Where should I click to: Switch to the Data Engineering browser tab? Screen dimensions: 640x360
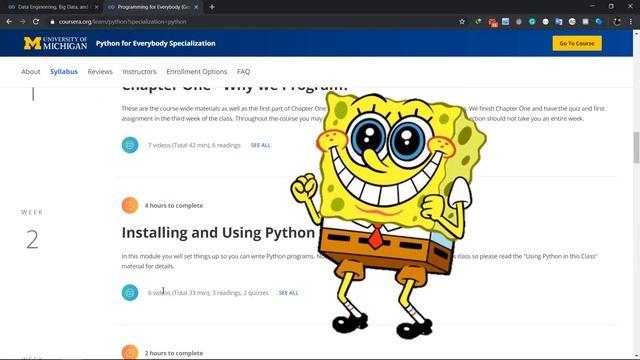[x=52, y=7]
